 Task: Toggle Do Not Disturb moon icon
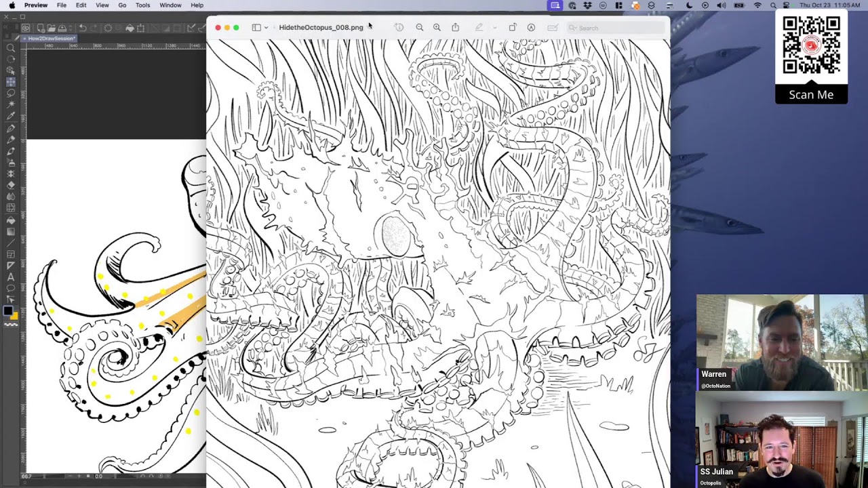pyautogui.click(x=689, y=5)
